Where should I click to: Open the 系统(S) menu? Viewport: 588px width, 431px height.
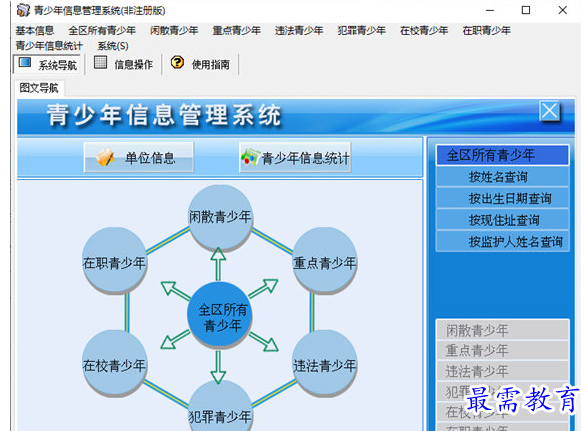[113, 46]
